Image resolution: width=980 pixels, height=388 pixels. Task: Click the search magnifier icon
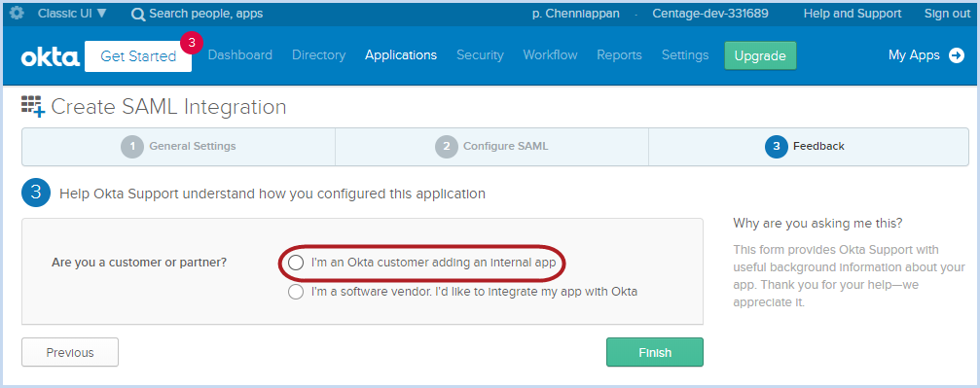(x=138, y=14)
